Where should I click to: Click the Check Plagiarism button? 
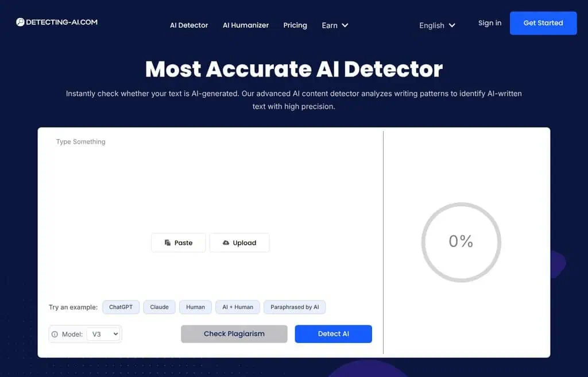tap(234, 334)
